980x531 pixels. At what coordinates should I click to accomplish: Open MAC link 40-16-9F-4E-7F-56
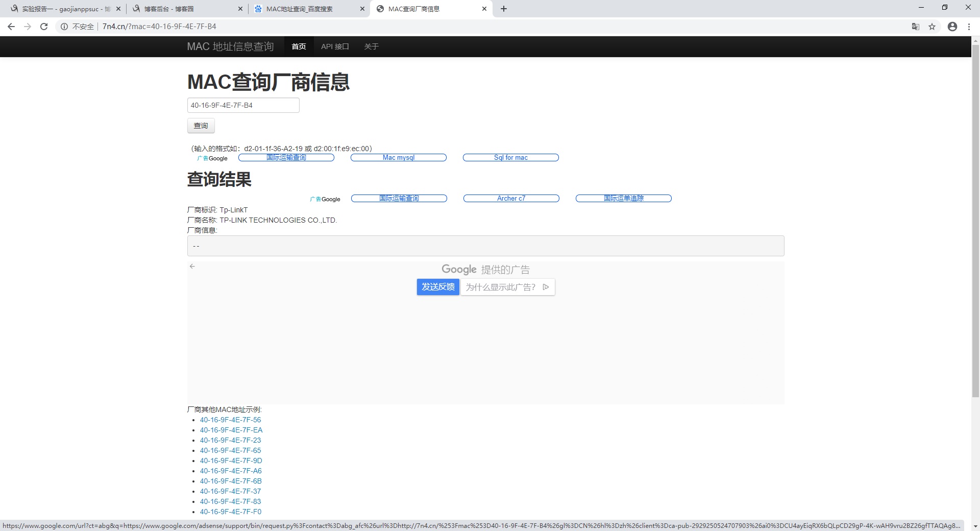click(230, 420)
